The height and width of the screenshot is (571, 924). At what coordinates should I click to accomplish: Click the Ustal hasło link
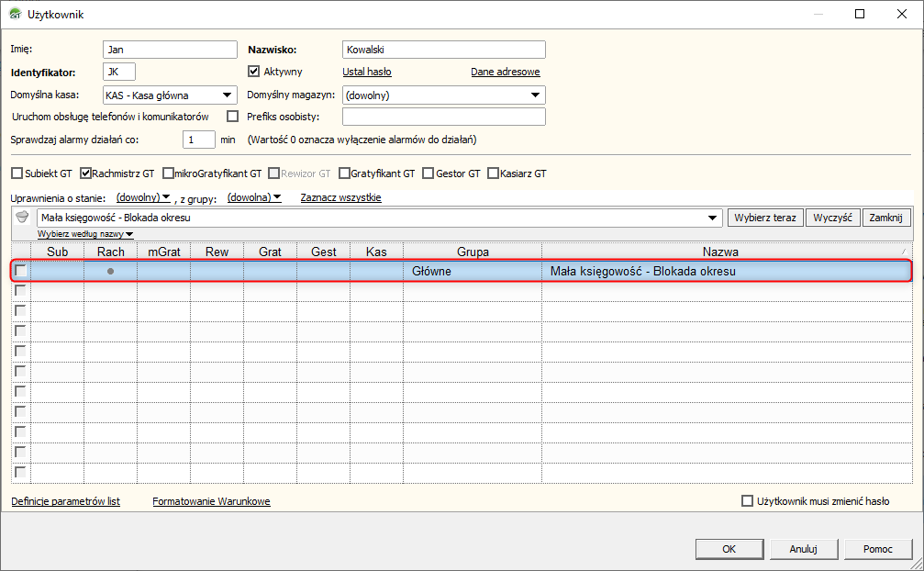point(366,72)
